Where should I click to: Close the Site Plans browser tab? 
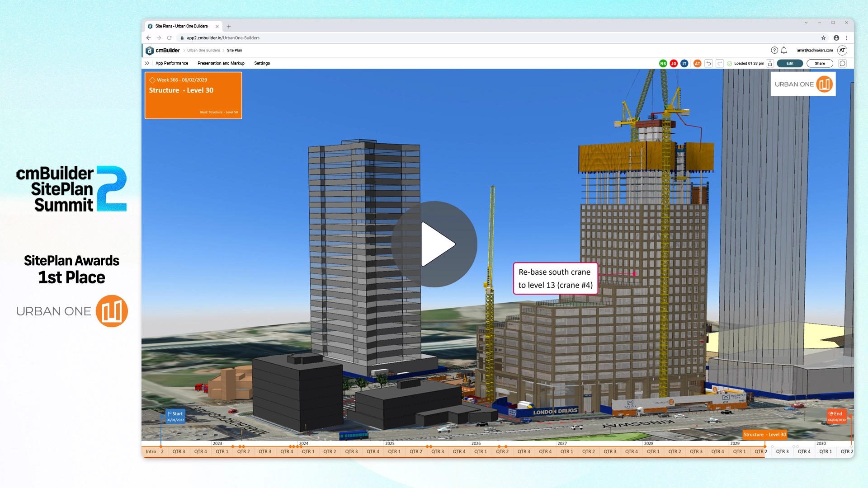[x=217, y=26]
